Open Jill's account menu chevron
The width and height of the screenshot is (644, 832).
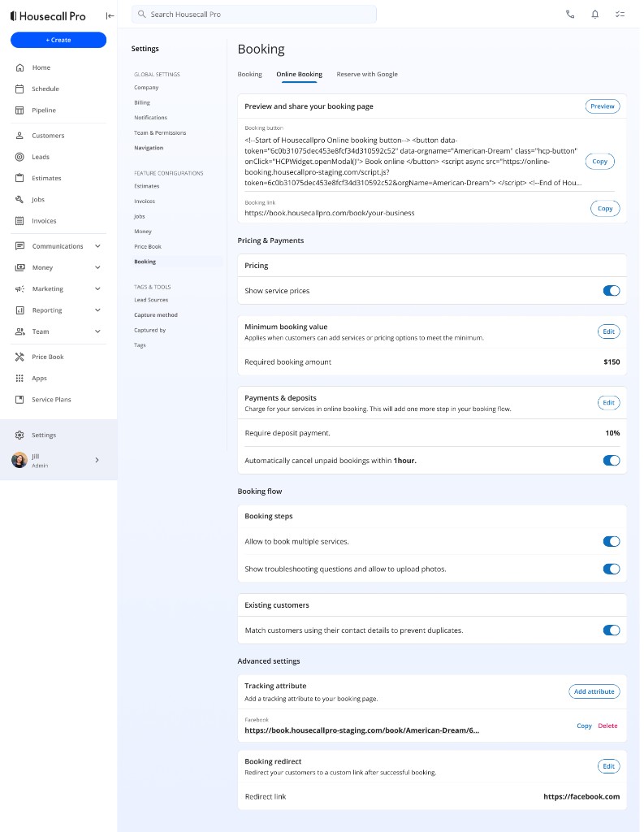pyautogui.click(x=97, y=460)
